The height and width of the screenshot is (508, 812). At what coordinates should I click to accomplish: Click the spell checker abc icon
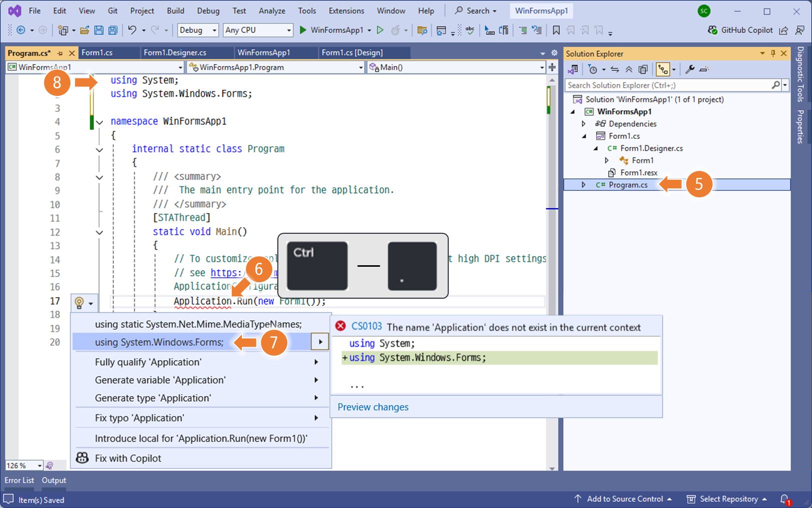point(470,30)
